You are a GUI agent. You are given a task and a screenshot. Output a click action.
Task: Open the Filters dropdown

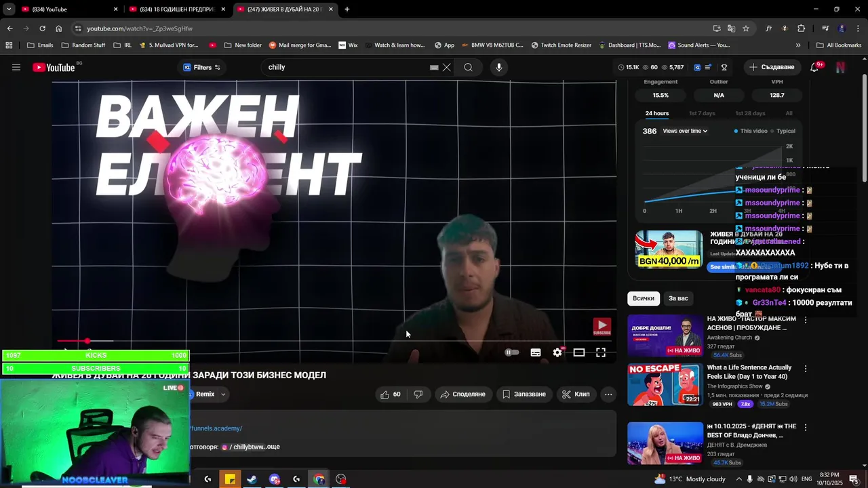point(201,67)
